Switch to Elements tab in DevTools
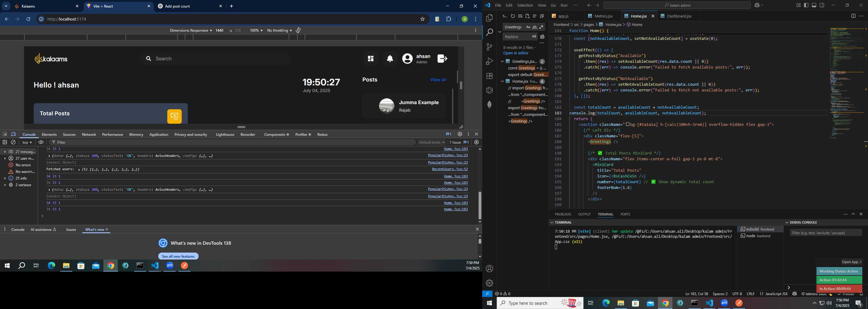Image resolution: width=868 pixels, height=309 pixels. (x=49, y=135)
